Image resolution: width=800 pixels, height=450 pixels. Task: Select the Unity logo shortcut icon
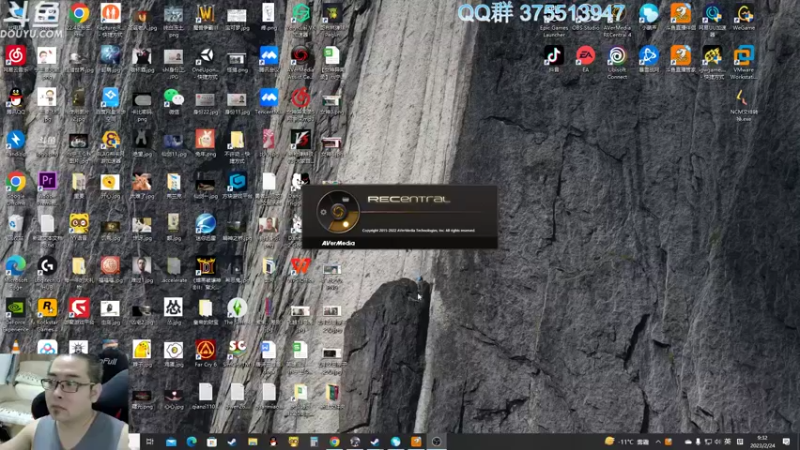click(206, 62)
